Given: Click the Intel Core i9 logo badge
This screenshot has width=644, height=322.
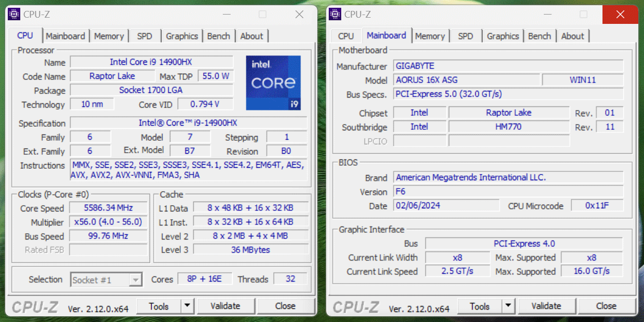Looking at the screenshot, I should click(273, 83).
